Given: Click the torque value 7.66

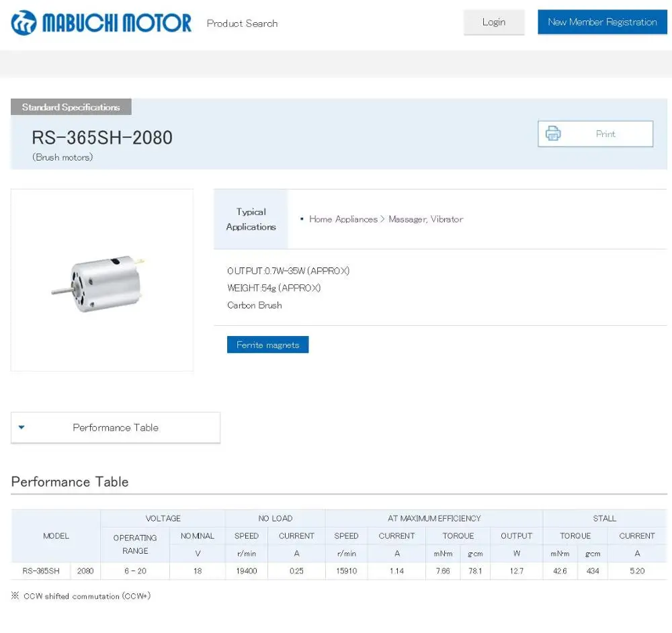Looking at the screenshot, I should click(x=443, y=571).
